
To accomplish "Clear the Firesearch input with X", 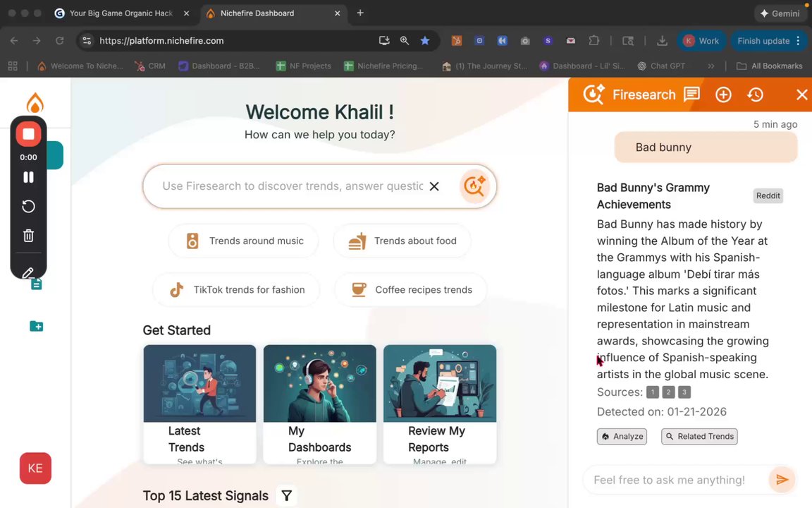I will [434, 186].
